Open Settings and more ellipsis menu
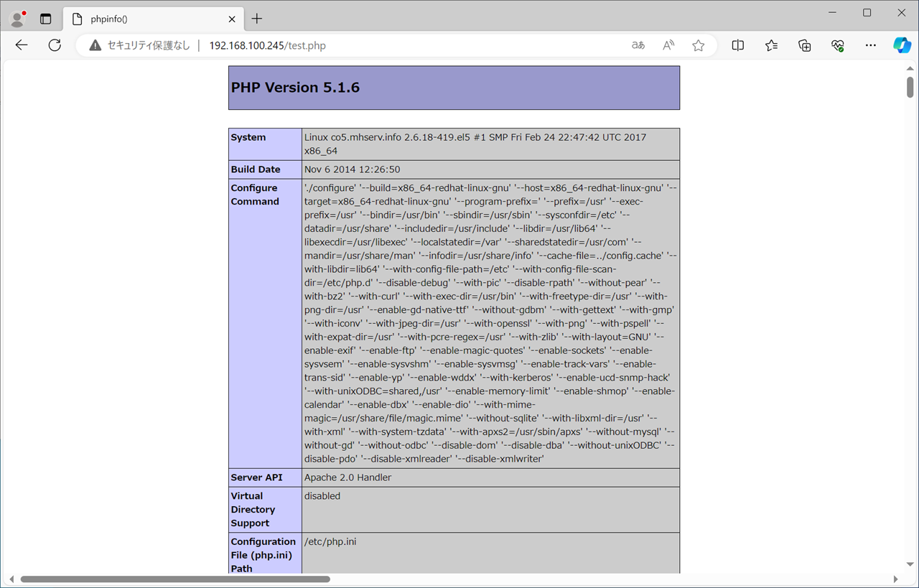Screen dimensions: 919x588 (x=870, y=45)
